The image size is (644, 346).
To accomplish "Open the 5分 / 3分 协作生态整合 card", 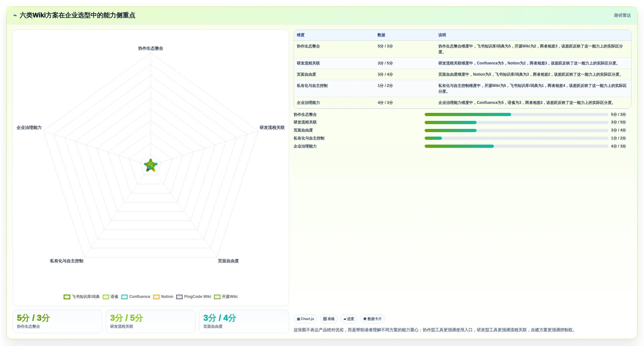I will [x=57, y=321].
